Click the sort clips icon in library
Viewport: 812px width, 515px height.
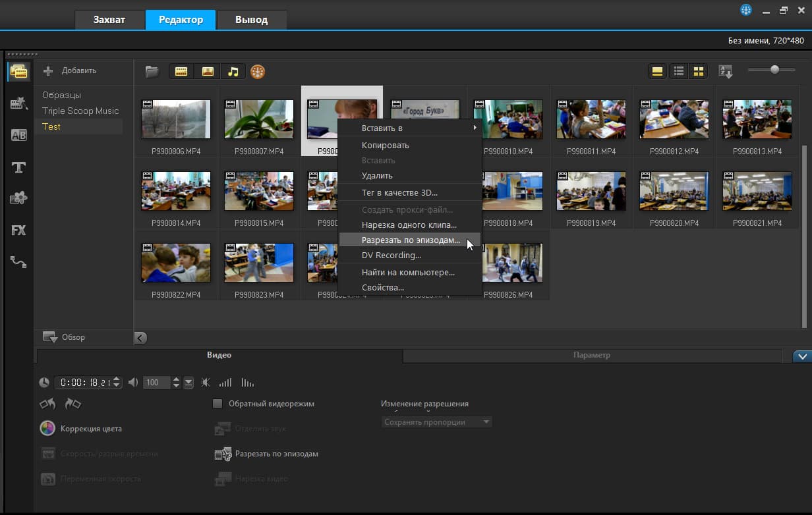[x=725, y=71]
